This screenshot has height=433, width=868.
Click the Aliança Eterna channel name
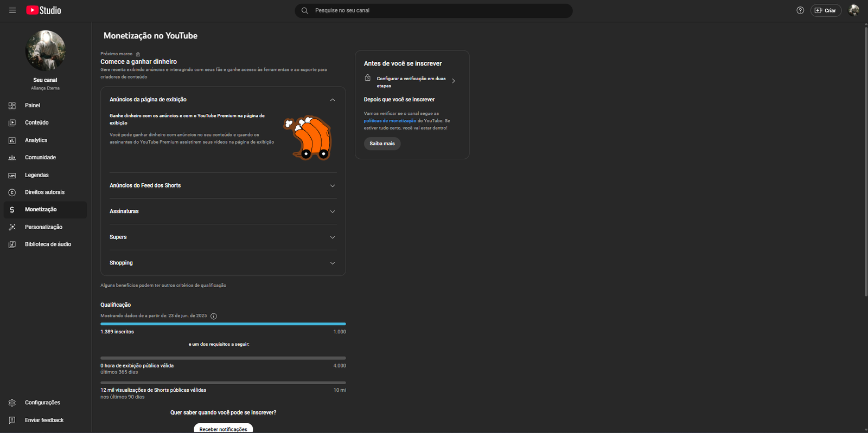(x=46, y=88)
